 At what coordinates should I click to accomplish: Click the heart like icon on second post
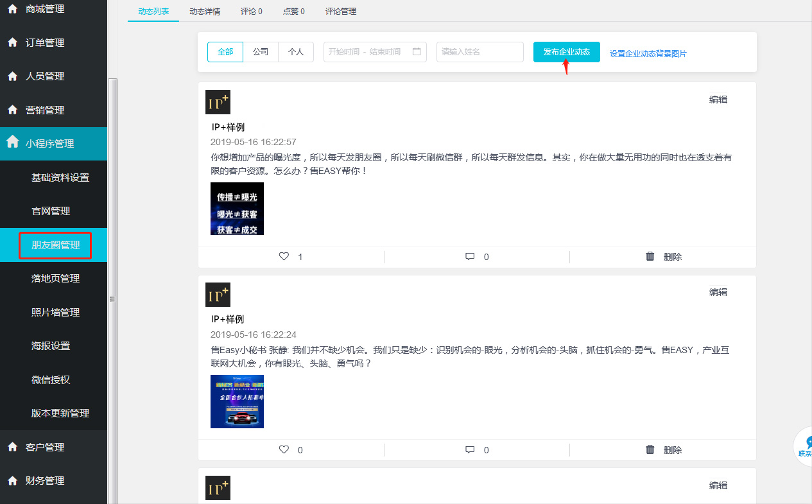(x=284, y=449)
